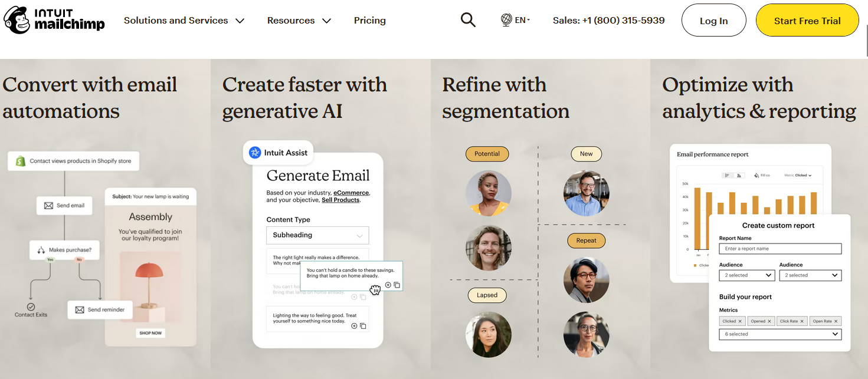
Task: Click the Start Free Trial button
Action: click(807, 19)
